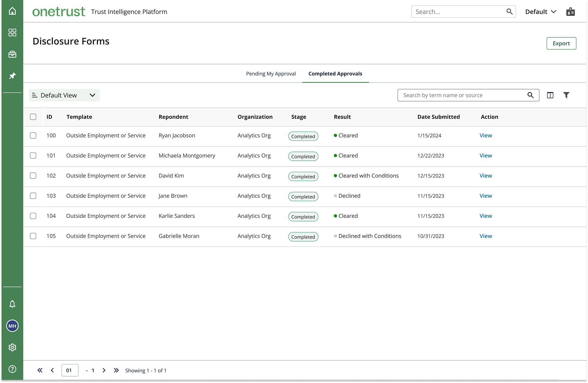The image size is (588, 383).
Task: Open the Default organization dropdown
Action: point(541,12)
